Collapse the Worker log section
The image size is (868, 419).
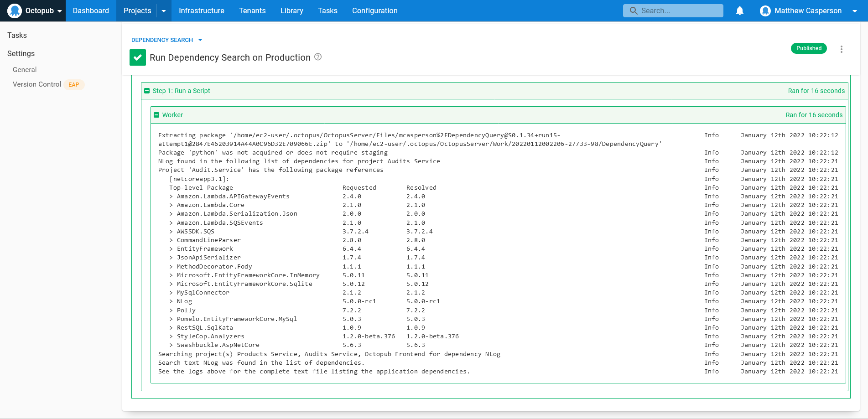click(156, 115)
